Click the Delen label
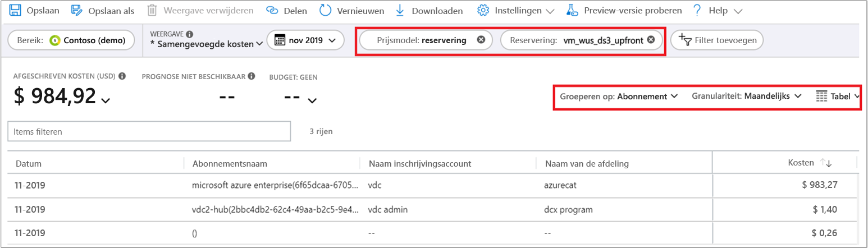 (x=295, y=11)
